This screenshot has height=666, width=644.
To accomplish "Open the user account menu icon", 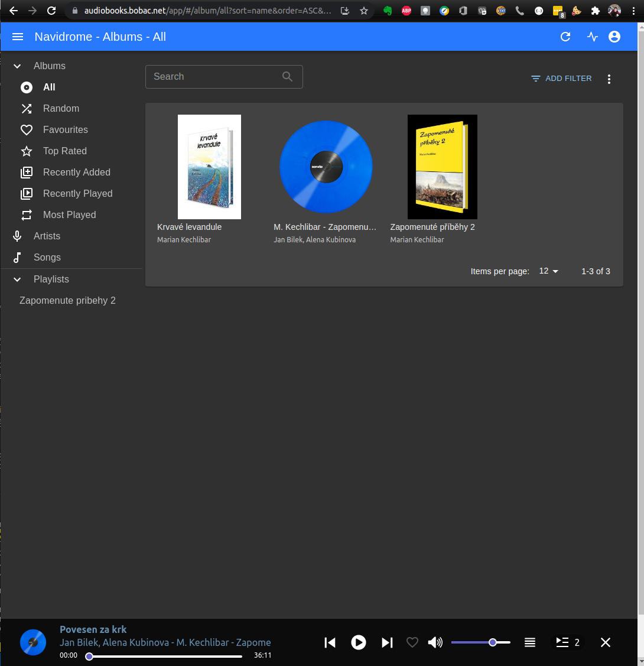I will pos(614,37).
